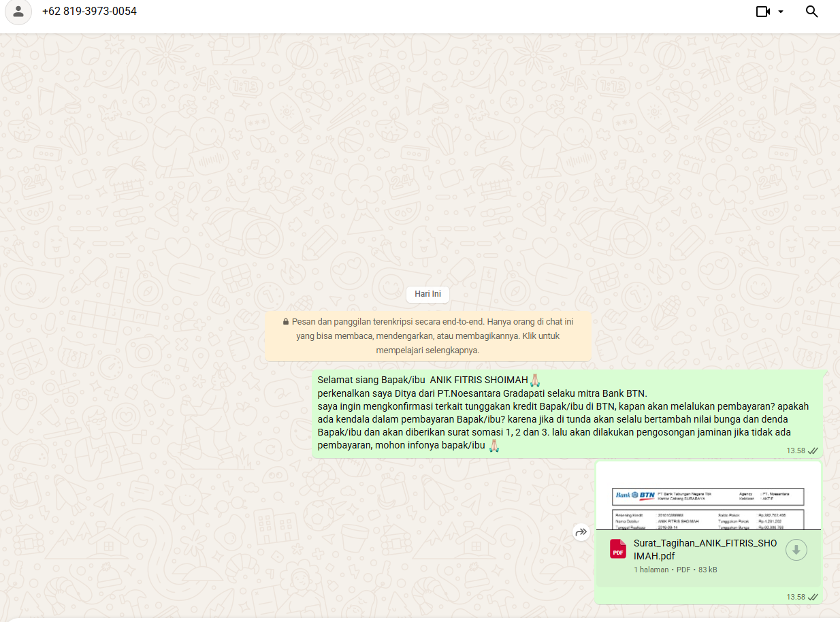
Task: Click the lock icon in encryption notice
Action: click(286, 322)
